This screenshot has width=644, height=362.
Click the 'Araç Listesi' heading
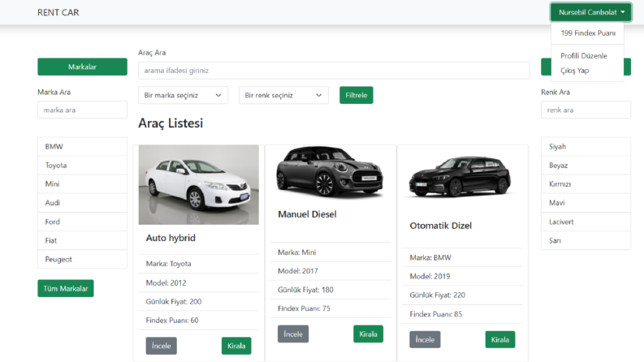pos(171,123)
